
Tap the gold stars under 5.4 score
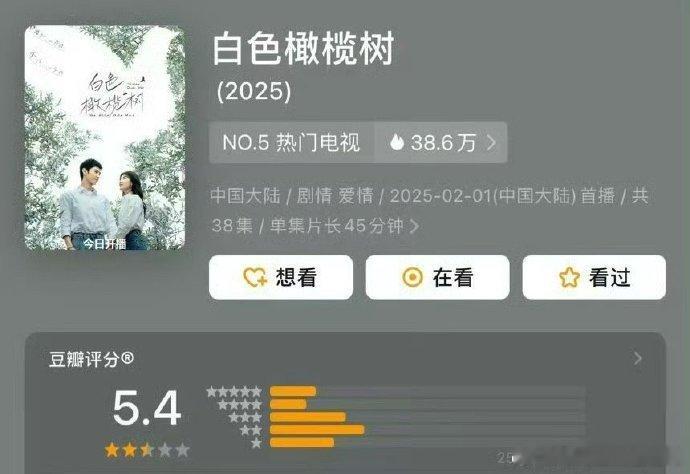[147, 450]
